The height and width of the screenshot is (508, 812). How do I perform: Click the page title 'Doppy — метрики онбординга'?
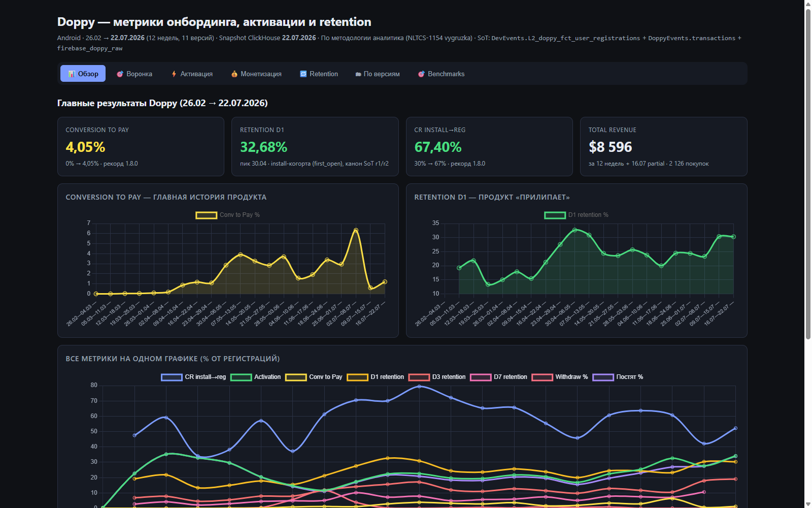[x=214, y=22]
